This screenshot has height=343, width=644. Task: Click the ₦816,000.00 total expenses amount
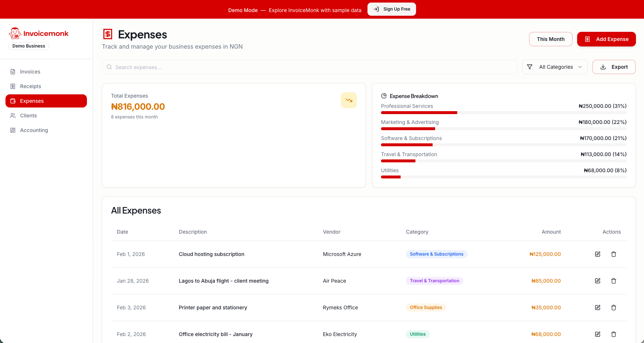(x=138, y=106)
